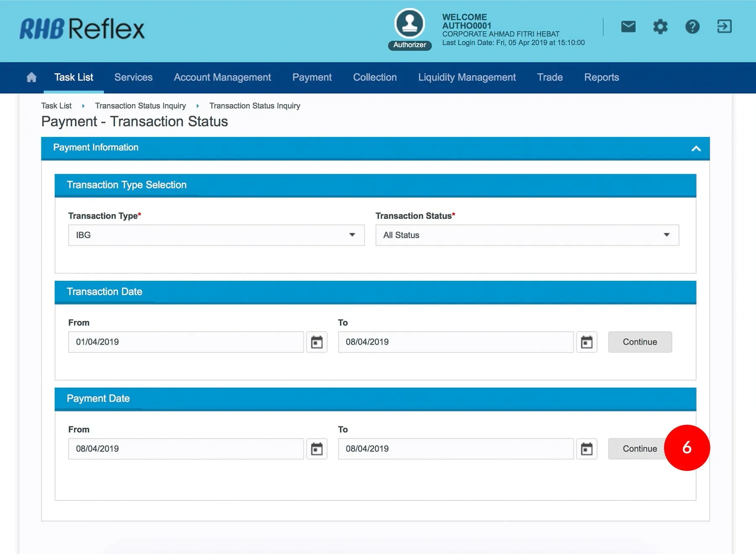Viewport: 756px width, 554px height.
Task: Log out using the exit icon
Action: (x=724, y=27)
